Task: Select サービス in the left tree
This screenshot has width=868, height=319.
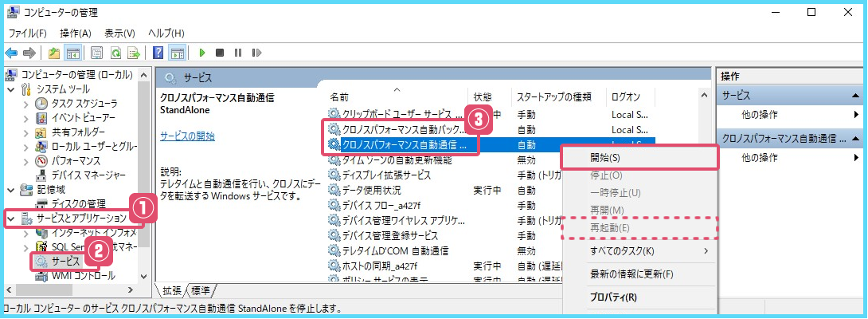Action: (65, 262)
